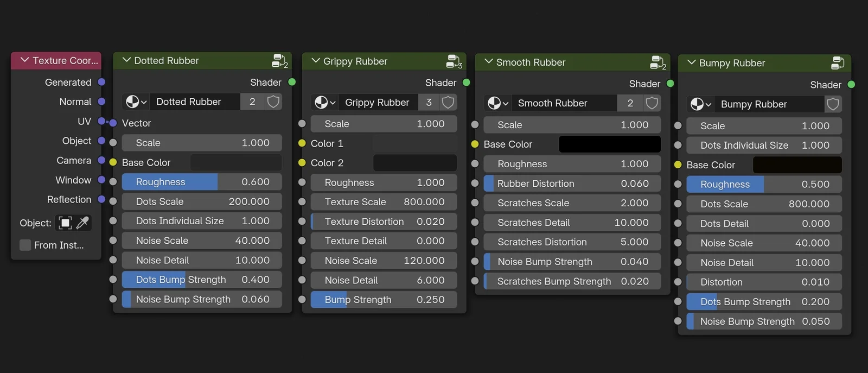The width and height of the screenshot is (868, 373).
Task: Click the Object field box icon
Action: (65, 223)
